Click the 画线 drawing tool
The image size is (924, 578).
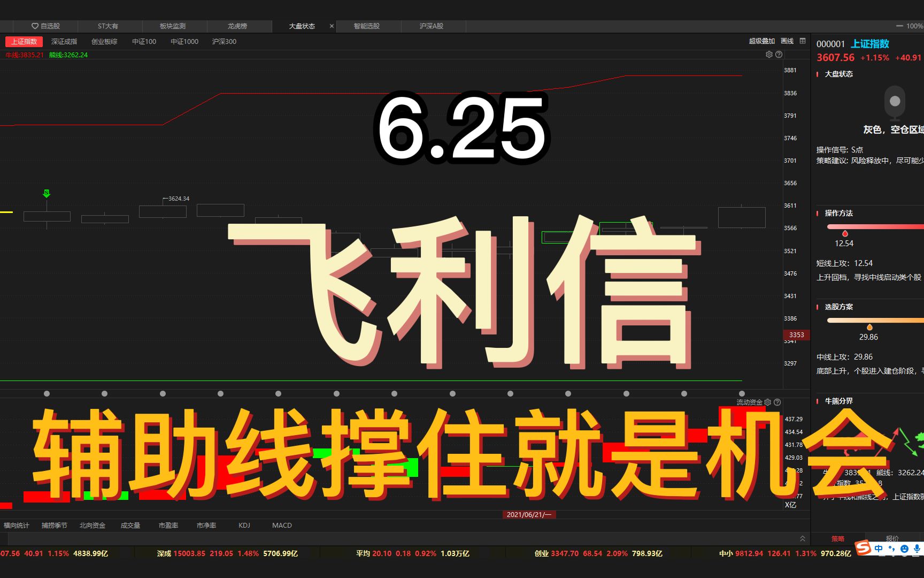point(787,41)
